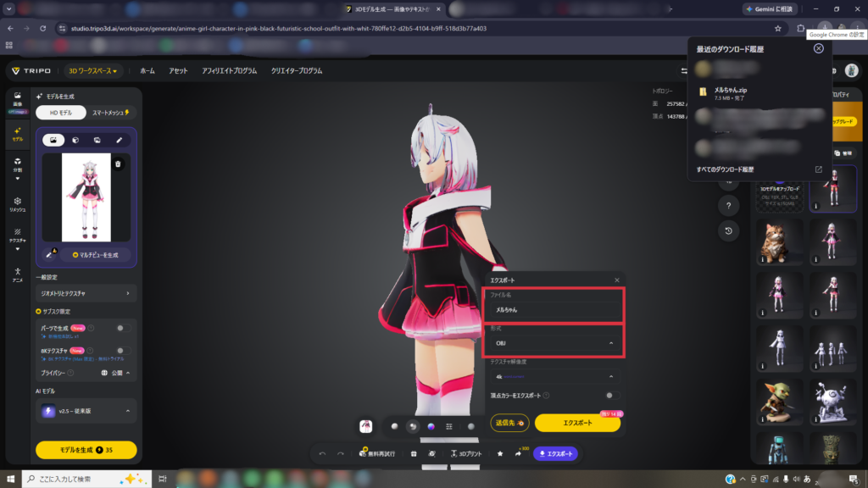Open the テクスチャ texture tool
The image size is (868, 488).
click(18, 236)
